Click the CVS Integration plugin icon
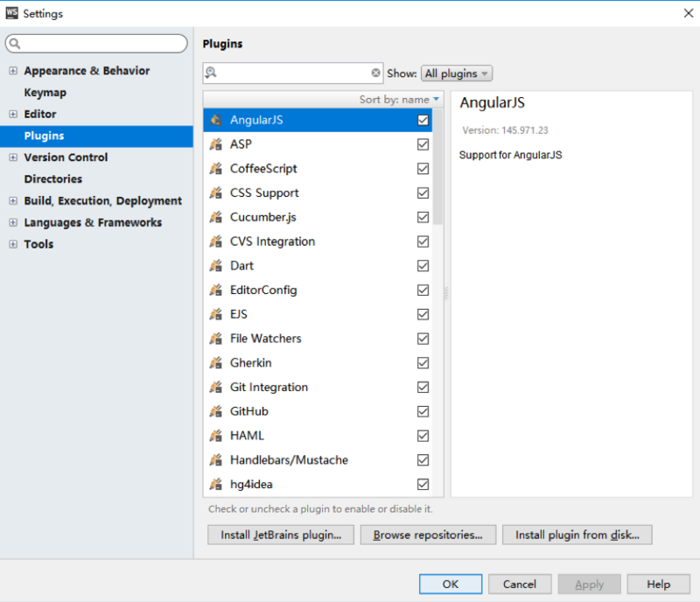The width and height of the screenshot is (700, 602). pos(216,241)
